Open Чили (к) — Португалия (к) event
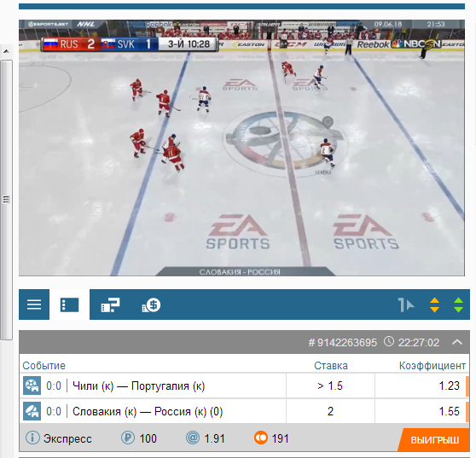Viewport: 476px width, 458px height. pyautogui.click(x=139, y=386)
